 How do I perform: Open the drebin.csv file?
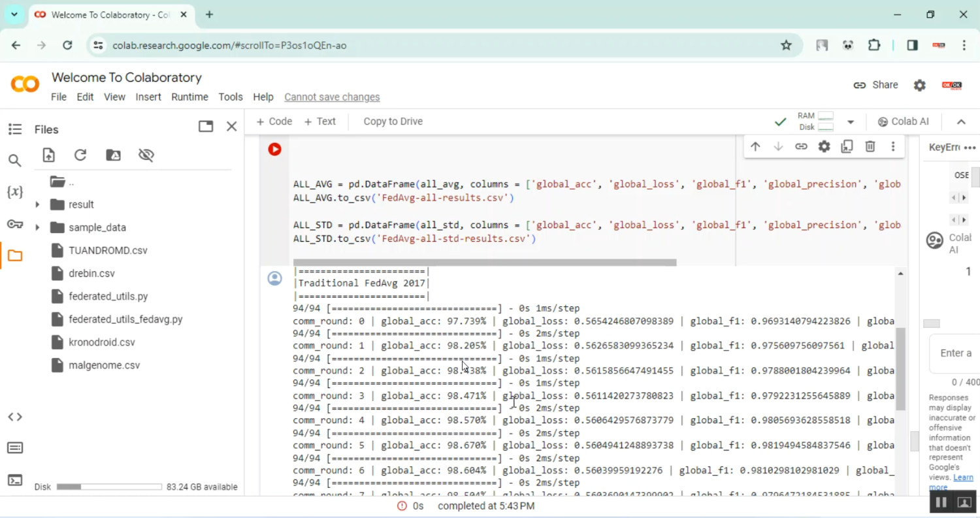click(x=91, y=273)
